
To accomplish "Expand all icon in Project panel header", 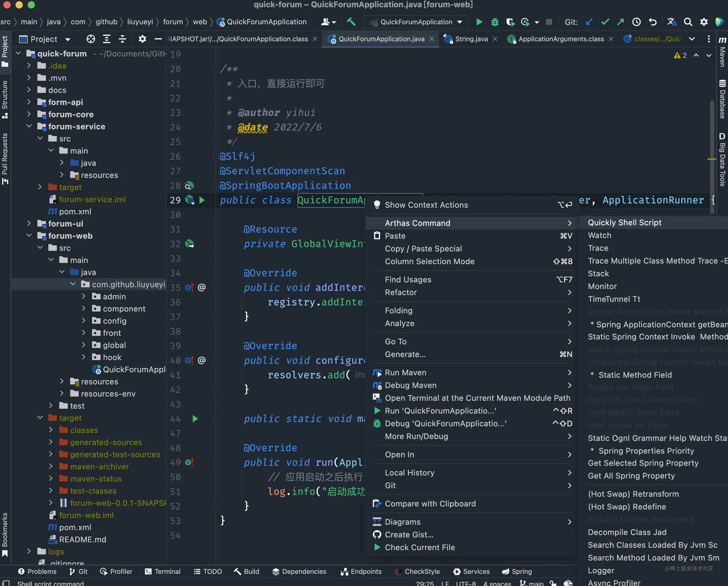I will point(106,39).
